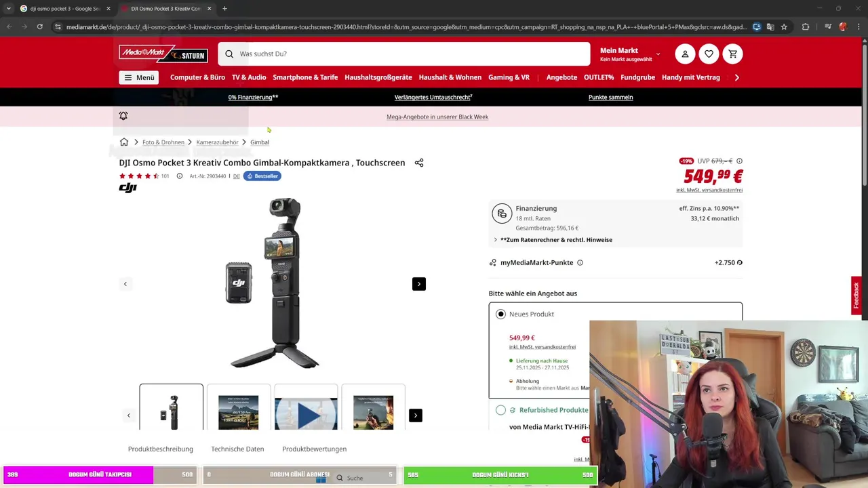Open the Menü hamburger menu
This screenshot has height=488, width=868.
click(x=139, y=77)
